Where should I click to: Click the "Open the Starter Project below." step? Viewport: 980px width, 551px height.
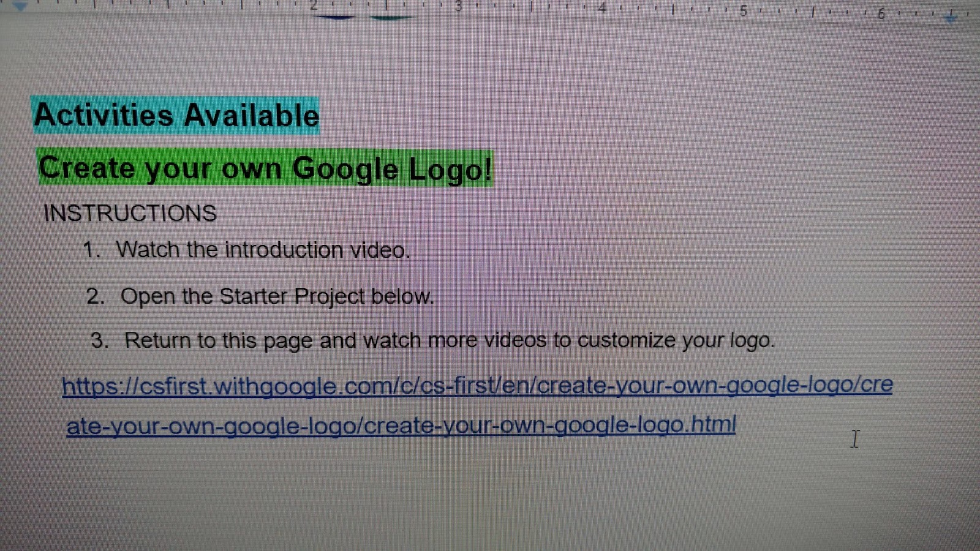(277, 296)
